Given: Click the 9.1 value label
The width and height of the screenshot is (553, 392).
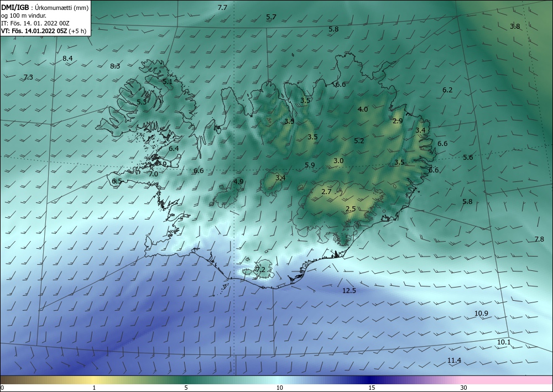Looking at the screenshot, I should tap(168, 164).
